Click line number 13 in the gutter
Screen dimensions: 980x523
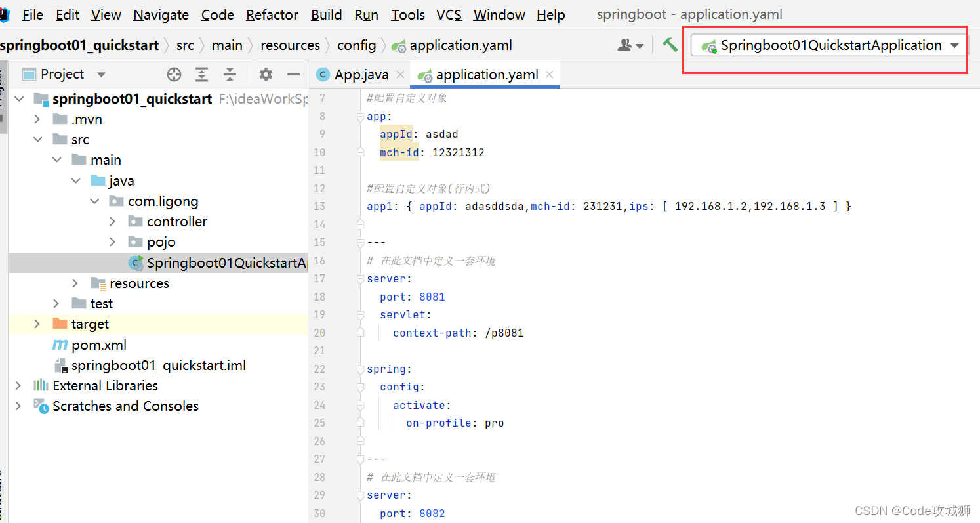point(319,206)
